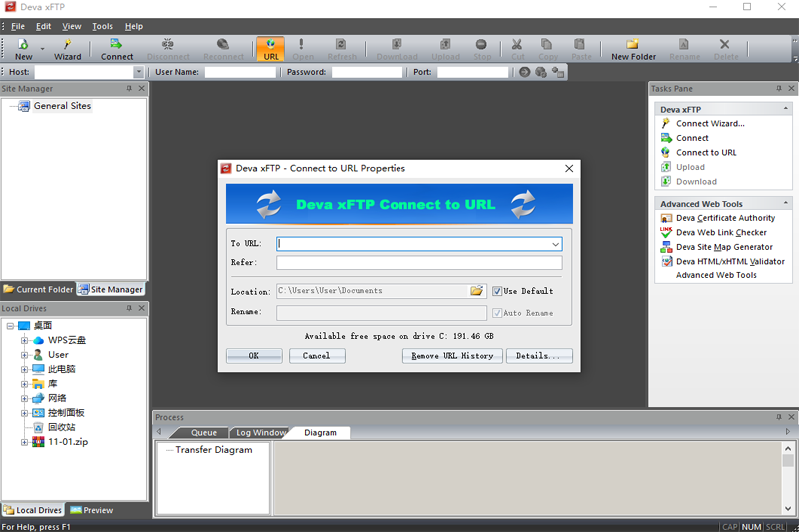Expand the WPS云盘 tree node
799x532 pixels.
point(24,340)
